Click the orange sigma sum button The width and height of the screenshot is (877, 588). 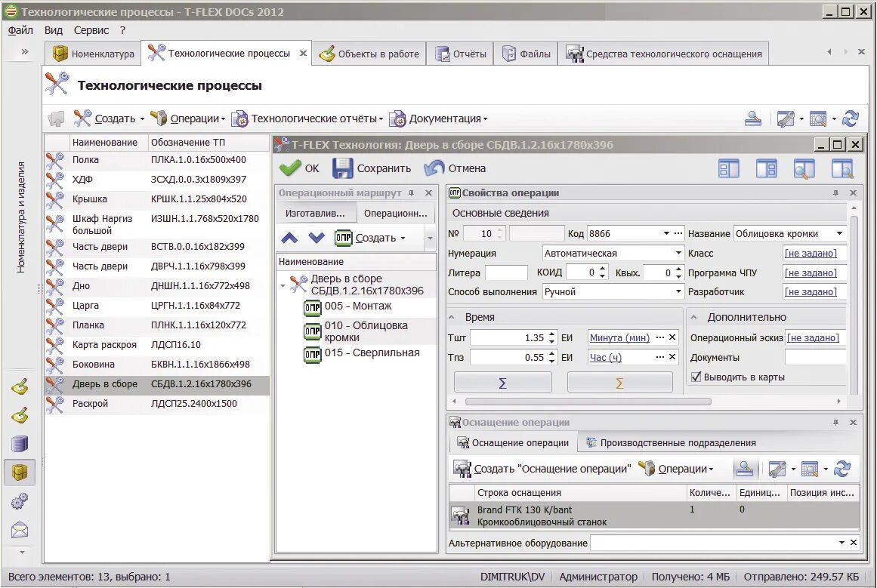[619, 383]
